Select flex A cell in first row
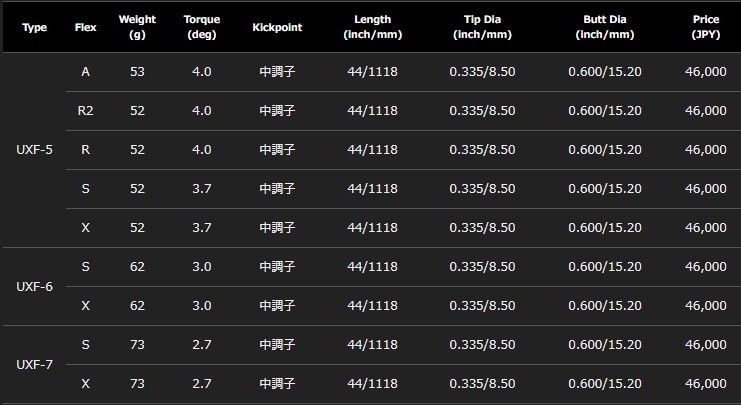Viewport: 741px width, 405px height. 86,72
